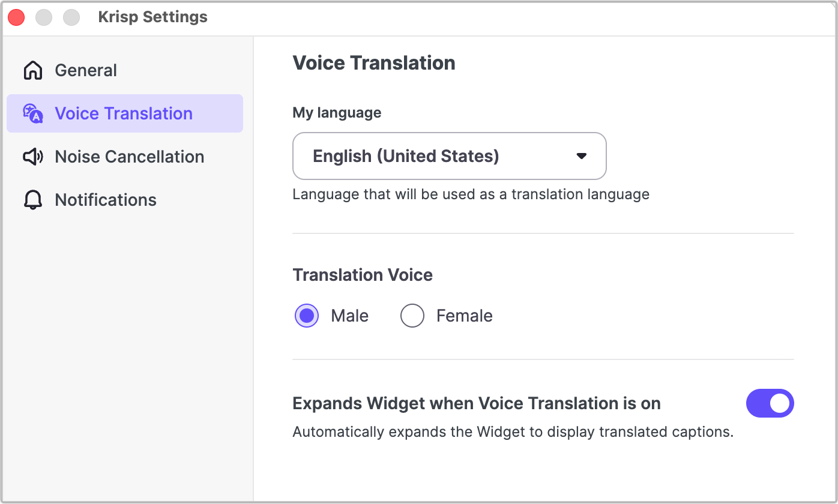
Task: Open the My language dropdown
Action: tap(449, 156)
